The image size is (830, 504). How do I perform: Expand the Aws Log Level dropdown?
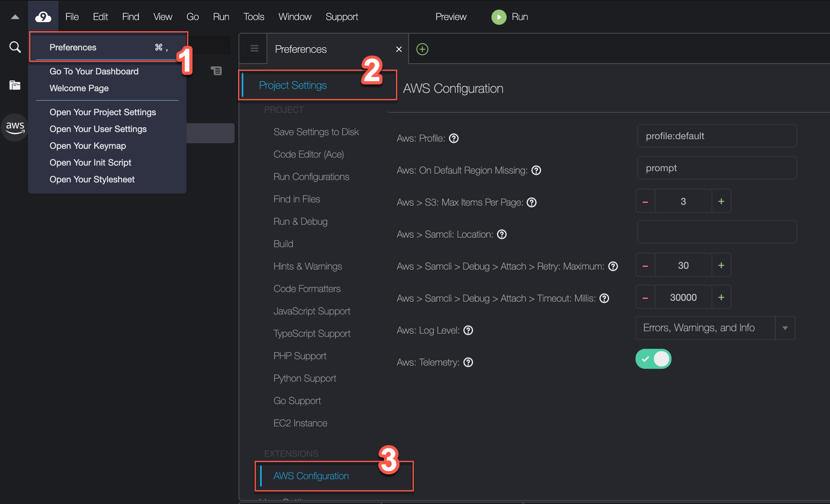click(786, 328)
